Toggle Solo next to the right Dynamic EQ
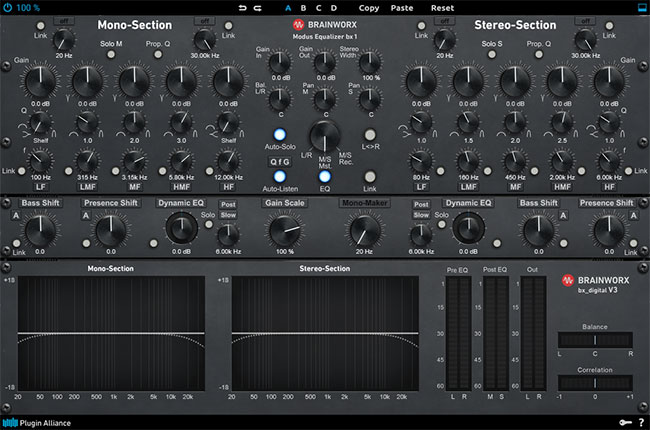The width and height of the screenshot is (650, 430). pos(442,224)
